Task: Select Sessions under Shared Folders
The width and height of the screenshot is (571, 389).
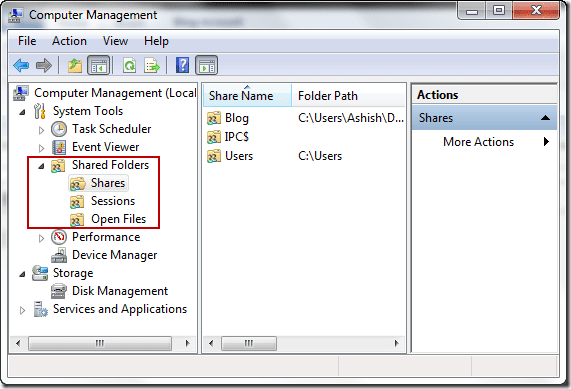Action: click(113, 201)
